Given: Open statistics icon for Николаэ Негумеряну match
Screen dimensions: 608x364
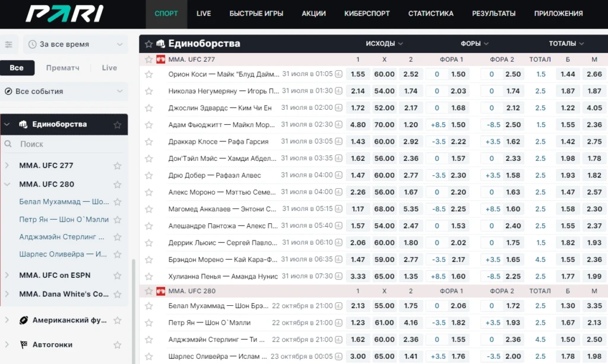Looking at the screenshot, I should 338,91.
